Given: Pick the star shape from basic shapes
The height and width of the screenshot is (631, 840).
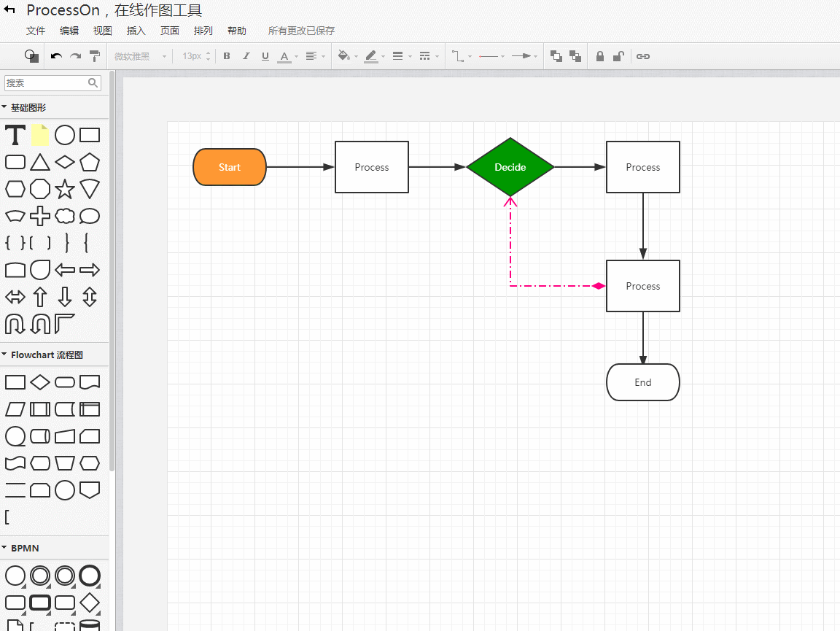Looking at the screenshot, I should click(65, 190).
